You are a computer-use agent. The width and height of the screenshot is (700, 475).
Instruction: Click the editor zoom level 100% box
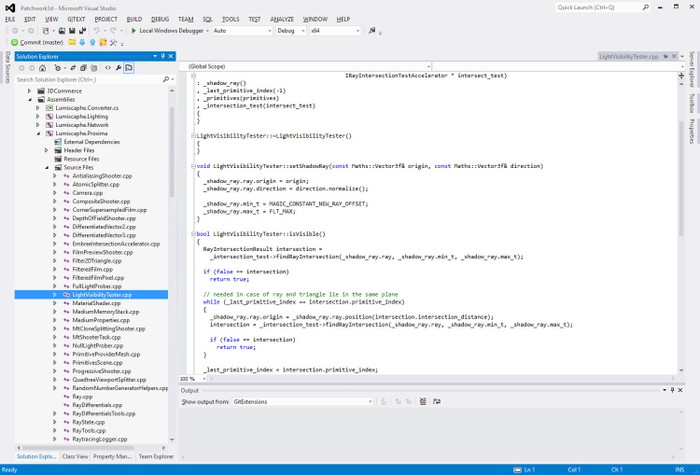click(x=188, y=379)
